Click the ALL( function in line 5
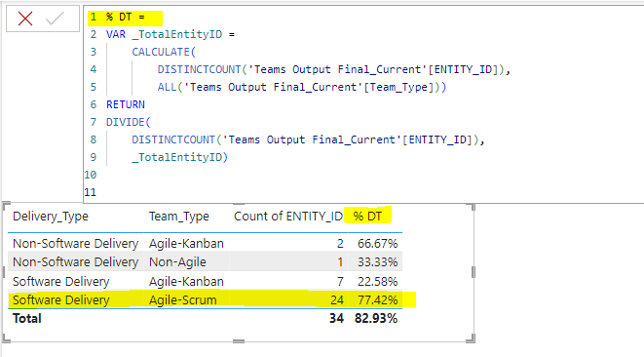Image resolution: width=644 pixels, height=357 pixels. coord(170,87)
